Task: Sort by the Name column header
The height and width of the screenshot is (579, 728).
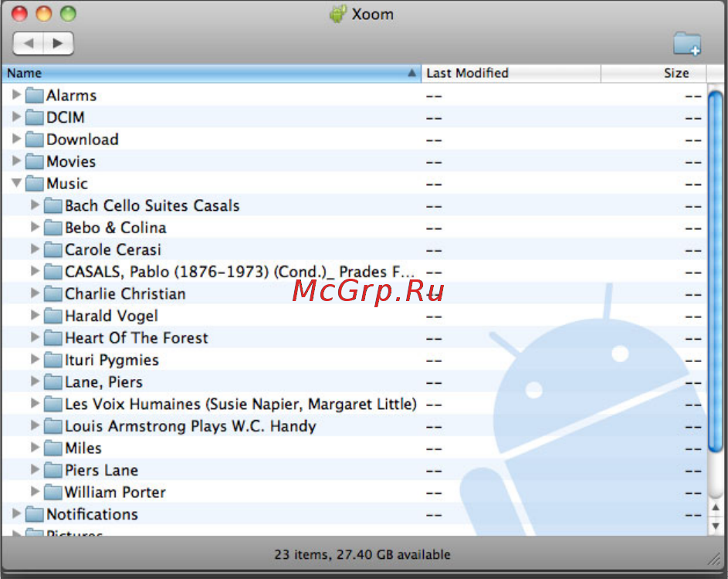Action: tap(212, 73)
